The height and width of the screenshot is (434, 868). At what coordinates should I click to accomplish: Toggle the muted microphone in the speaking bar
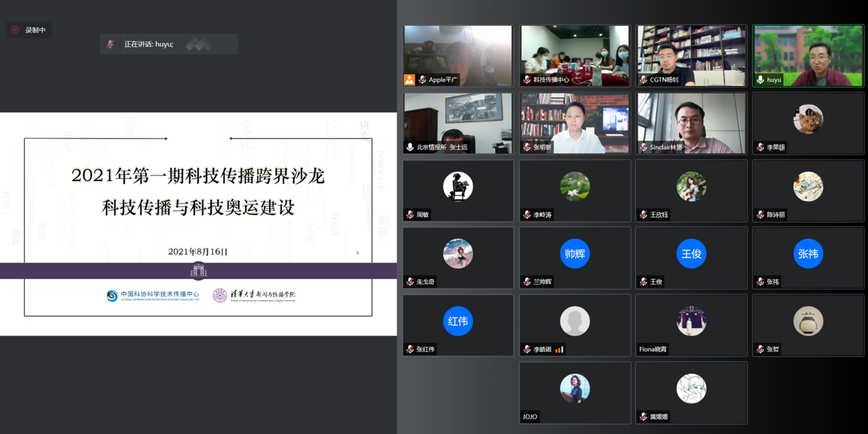point(111,44)
